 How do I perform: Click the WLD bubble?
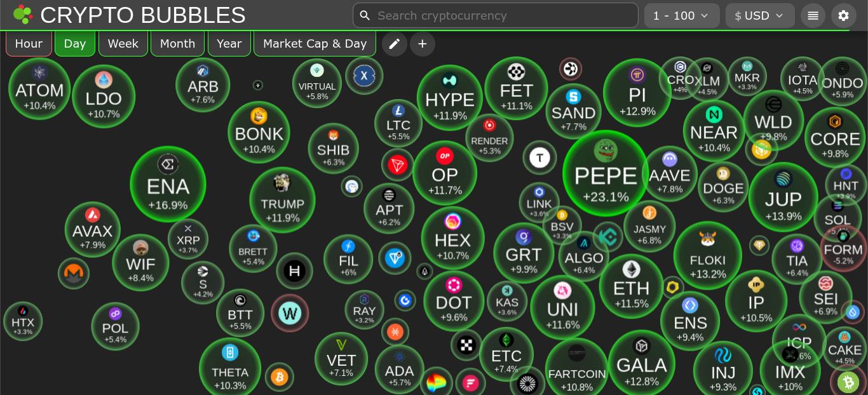pyautogui.click(x=773, y=120)
